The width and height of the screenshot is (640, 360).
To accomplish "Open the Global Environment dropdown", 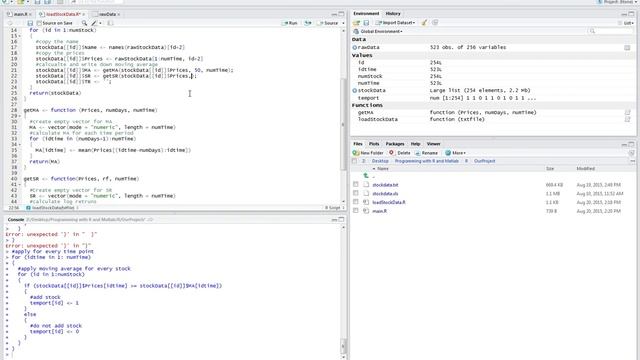I will 378,31.
